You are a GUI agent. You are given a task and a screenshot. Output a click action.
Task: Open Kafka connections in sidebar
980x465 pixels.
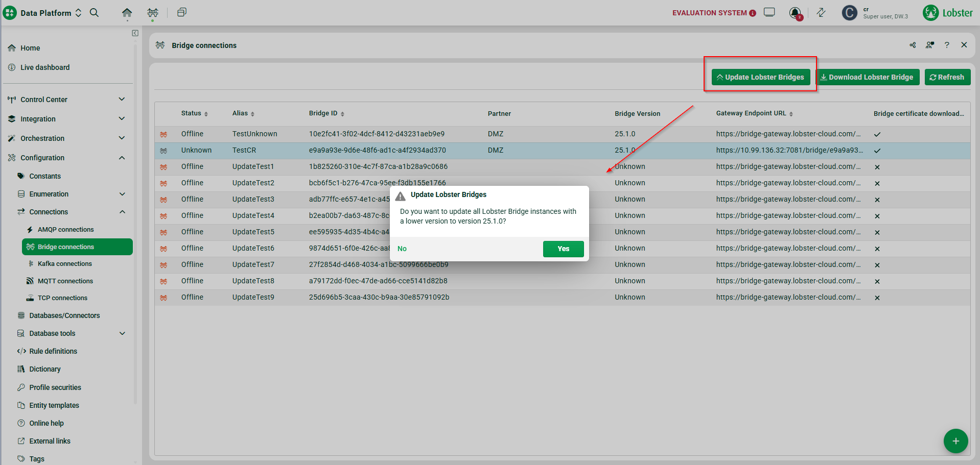click(64, 264)
